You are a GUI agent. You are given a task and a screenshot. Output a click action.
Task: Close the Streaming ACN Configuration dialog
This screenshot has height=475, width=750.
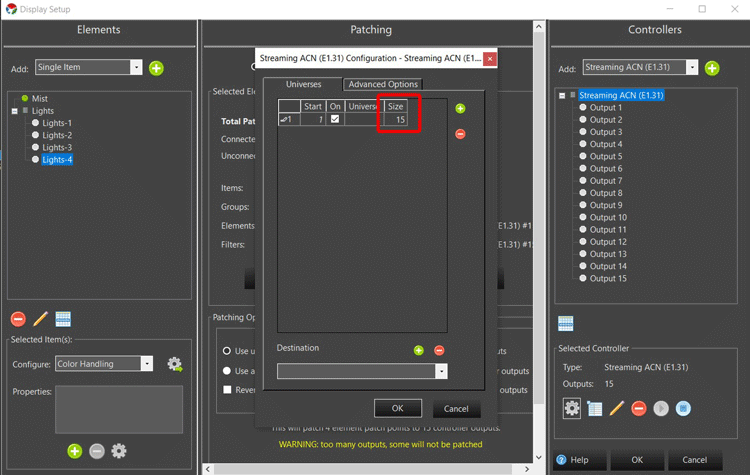490,59
